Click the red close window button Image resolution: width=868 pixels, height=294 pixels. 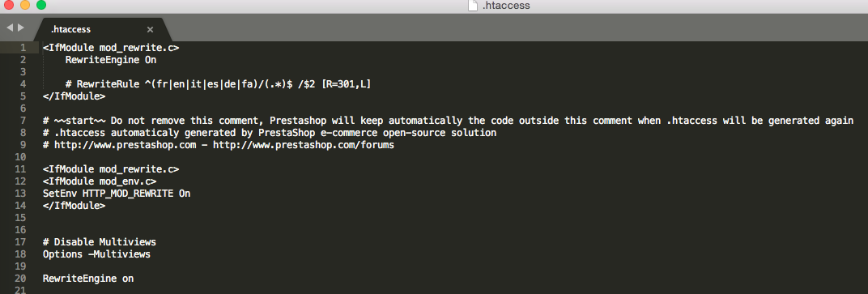9,6
